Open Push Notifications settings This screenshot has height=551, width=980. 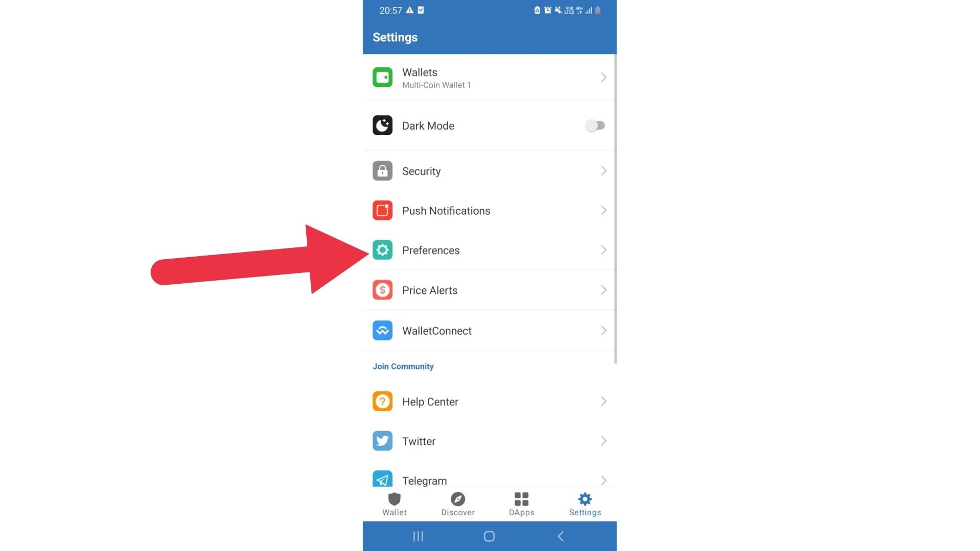tap(489, 211)
